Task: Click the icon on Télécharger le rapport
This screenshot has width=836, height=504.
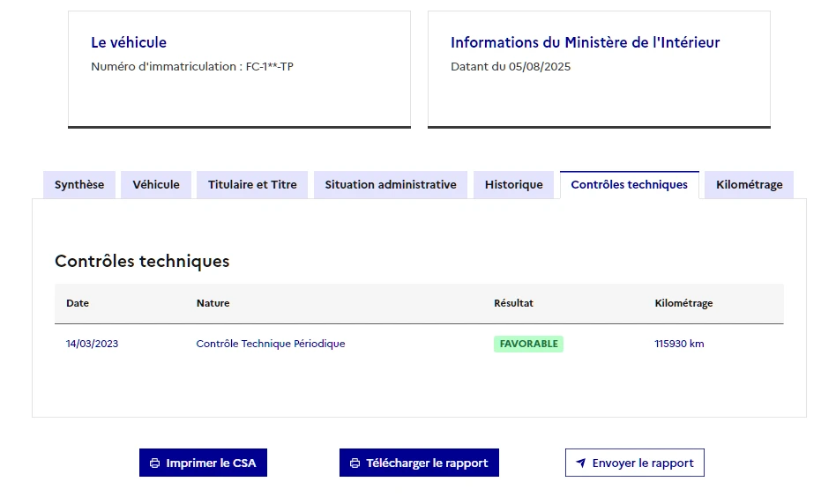Action: pos(355,463)
